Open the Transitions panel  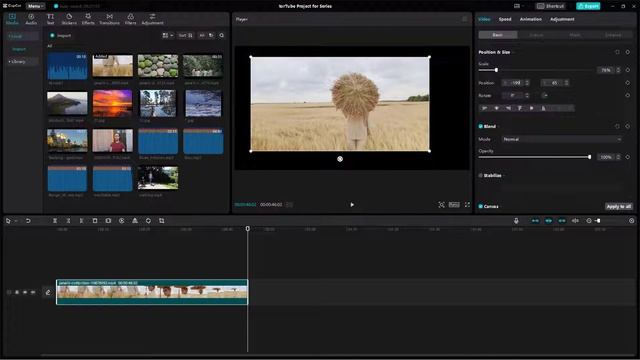pyautogui.click(x=109, y=19)
